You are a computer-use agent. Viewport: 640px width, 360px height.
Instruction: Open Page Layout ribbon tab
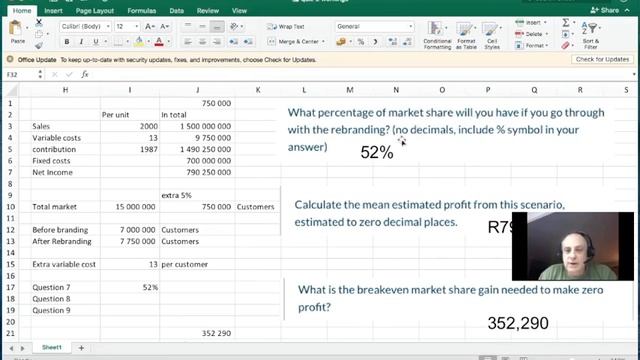[95, 11]
